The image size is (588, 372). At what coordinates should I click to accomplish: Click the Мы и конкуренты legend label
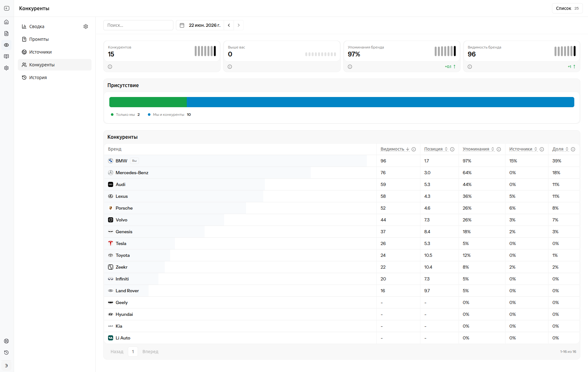click(x=169, y=115)
